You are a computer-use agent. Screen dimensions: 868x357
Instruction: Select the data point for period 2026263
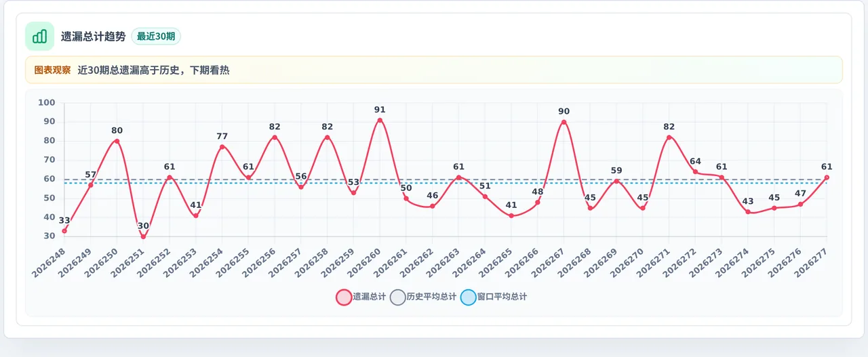point(458,177)
